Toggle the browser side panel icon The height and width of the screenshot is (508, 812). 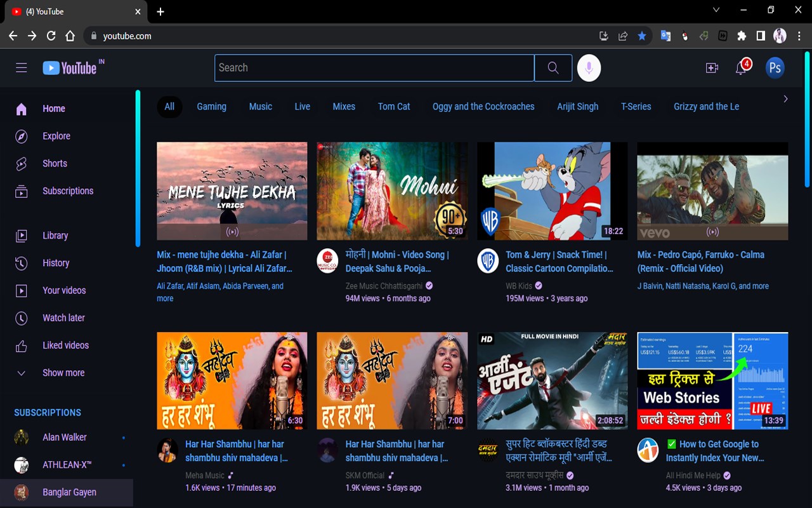[x=761, y=36]
